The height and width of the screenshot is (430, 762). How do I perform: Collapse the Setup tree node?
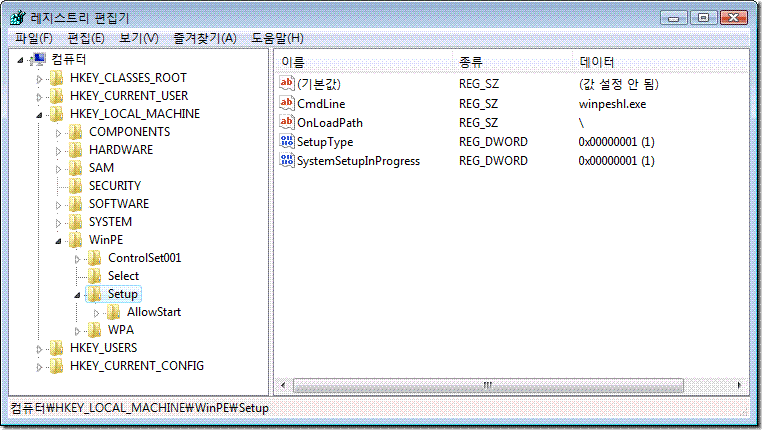tap(77, 295)
